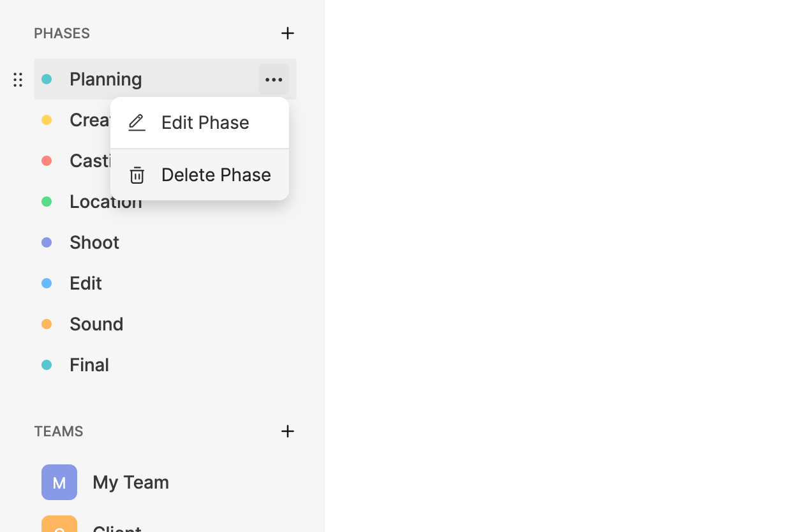This screenshot has width=786, height=532.
Task: Select the Planning phase
Action: pos(106,79)
